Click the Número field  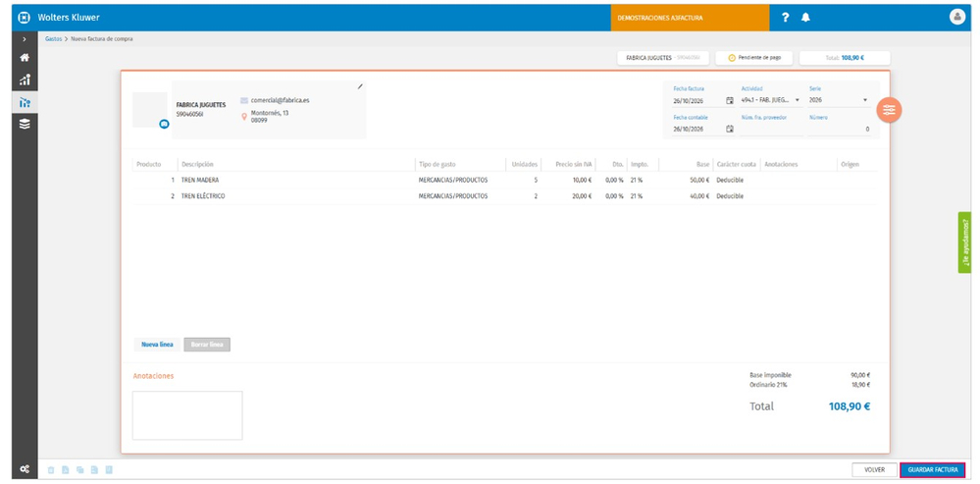pyautogui.click(x=838, y=129)
